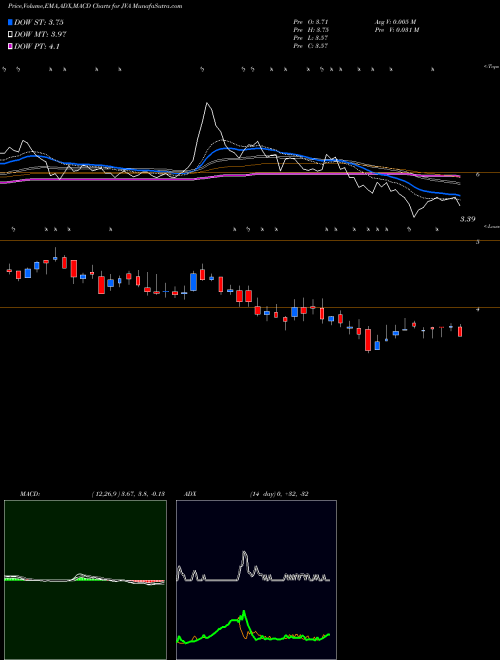Click the tall white price spike peak
This screenshot has height=660, width=500.
tap(207, 103)
